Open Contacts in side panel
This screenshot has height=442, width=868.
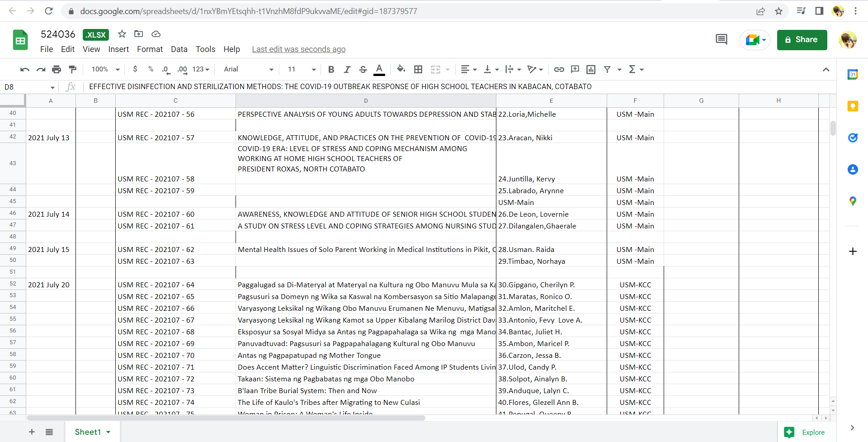point(853,170)
